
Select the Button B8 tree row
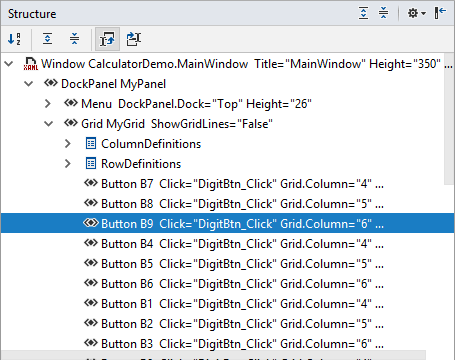[x=227, y=204]
